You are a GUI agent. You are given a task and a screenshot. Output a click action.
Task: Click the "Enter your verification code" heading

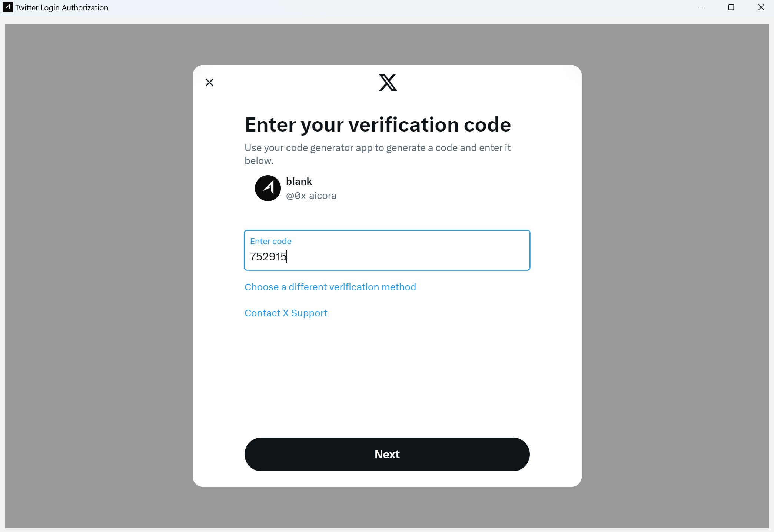tap(378, 124)
